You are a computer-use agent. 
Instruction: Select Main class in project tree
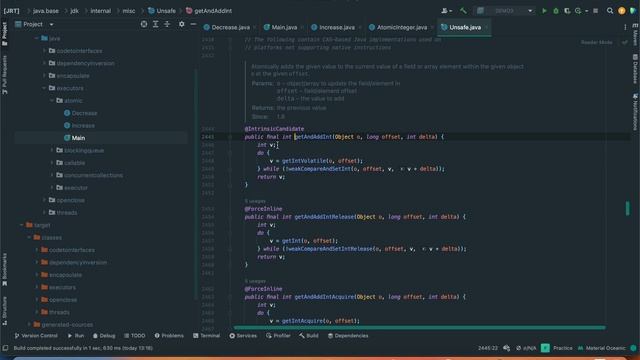pyautogui.click(x=78, y=138)
